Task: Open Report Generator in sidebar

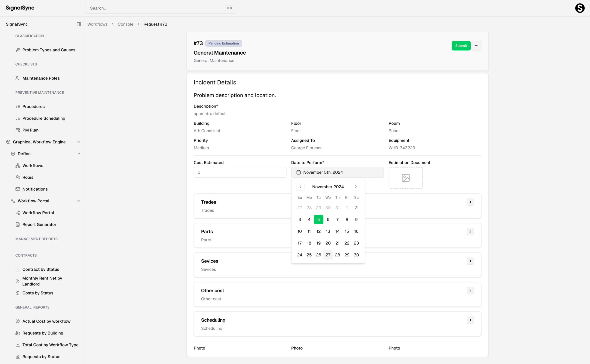Action: 39,224
